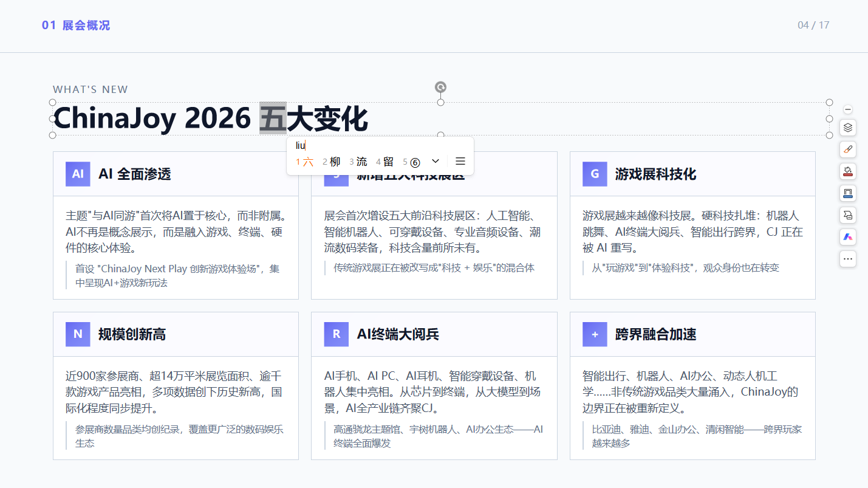
Task: Click the paragraph starting 近900家参展商
Action: coord(174,392)
